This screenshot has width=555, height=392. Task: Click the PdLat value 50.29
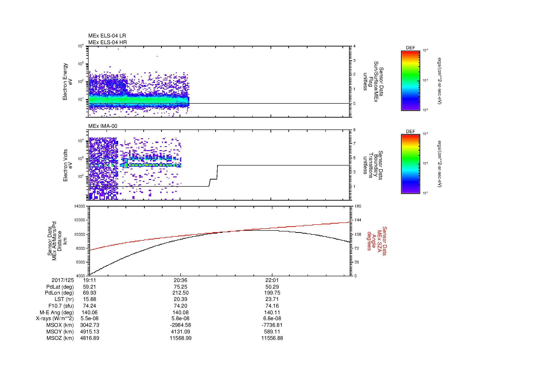click(x=272, y=287)
